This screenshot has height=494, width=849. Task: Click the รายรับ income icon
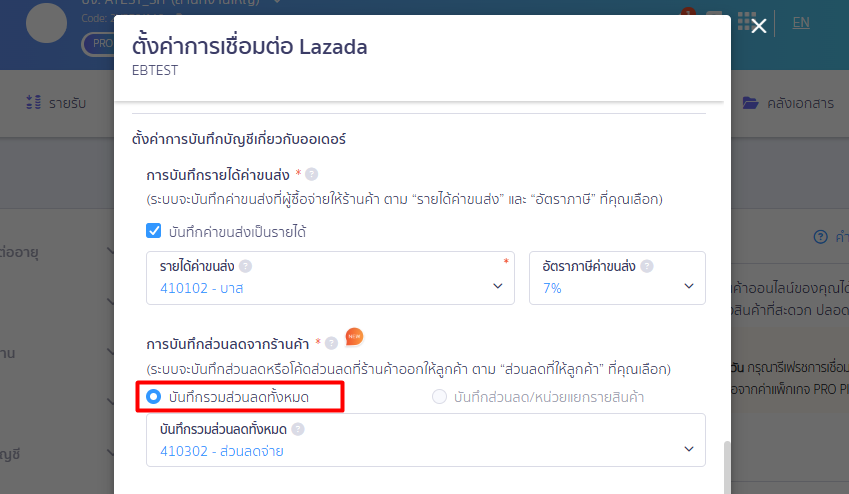point(34,102)
